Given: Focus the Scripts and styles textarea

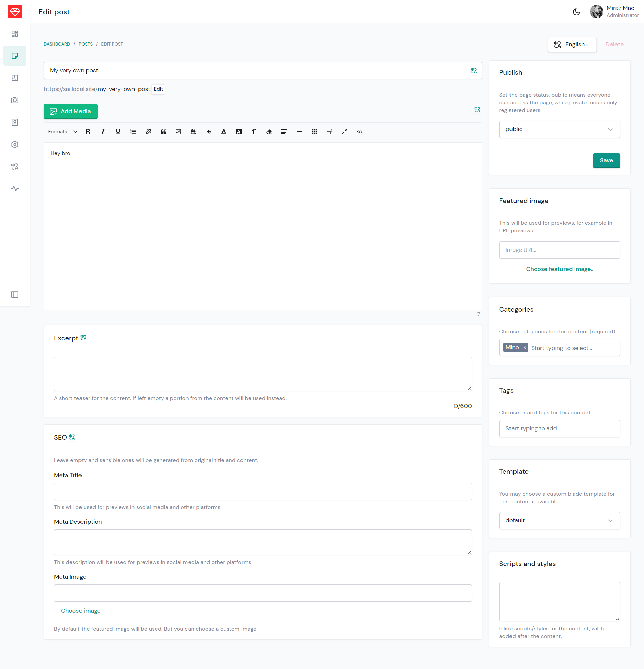Looking at the screenshot, I should [559, 602].
